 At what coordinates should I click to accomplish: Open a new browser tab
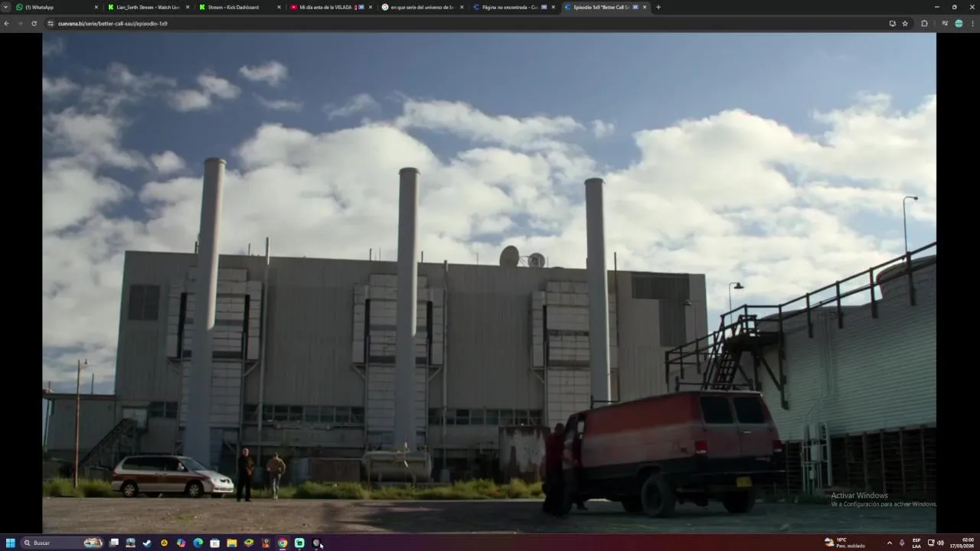658,7
